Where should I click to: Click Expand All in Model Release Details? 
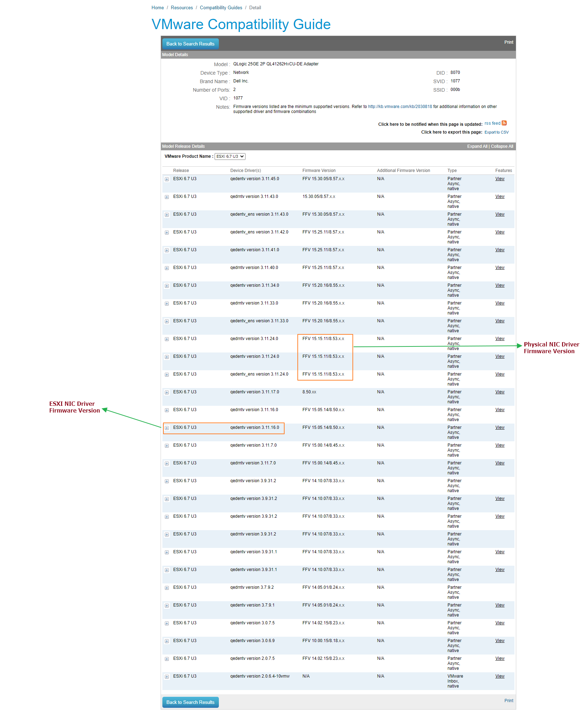pos(477,146)
